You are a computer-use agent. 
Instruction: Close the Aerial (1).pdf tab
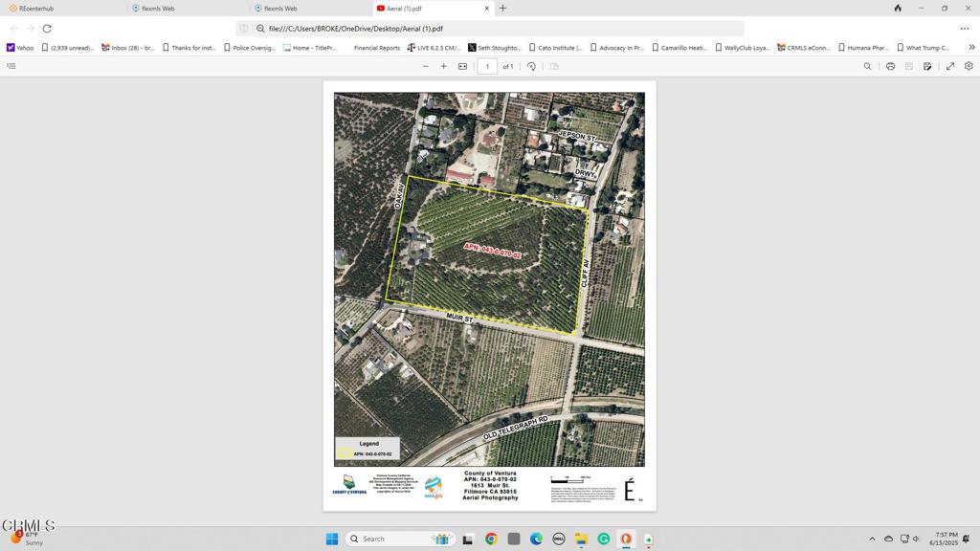[487, 8]
